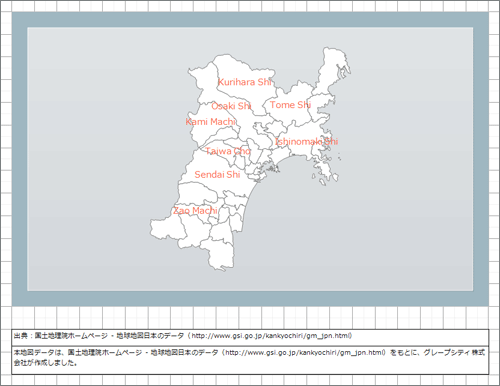Select the Taiwa Cho map label

[x=228, y=151]
